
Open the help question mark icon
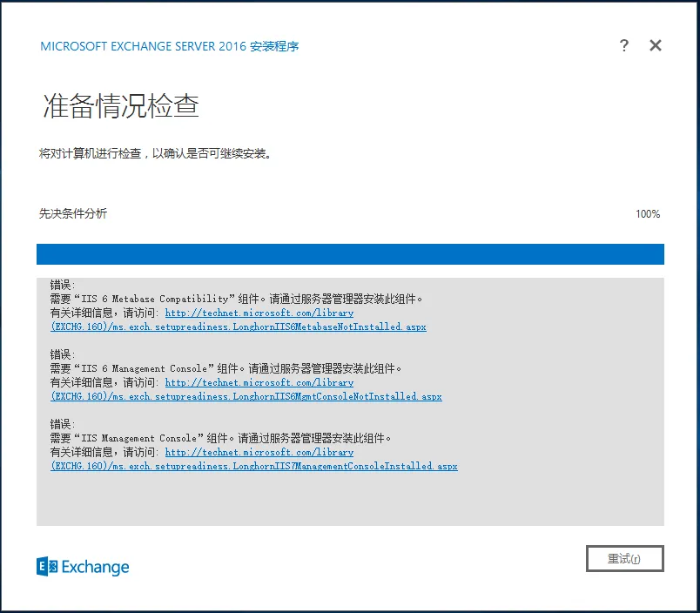coord(623,45)
